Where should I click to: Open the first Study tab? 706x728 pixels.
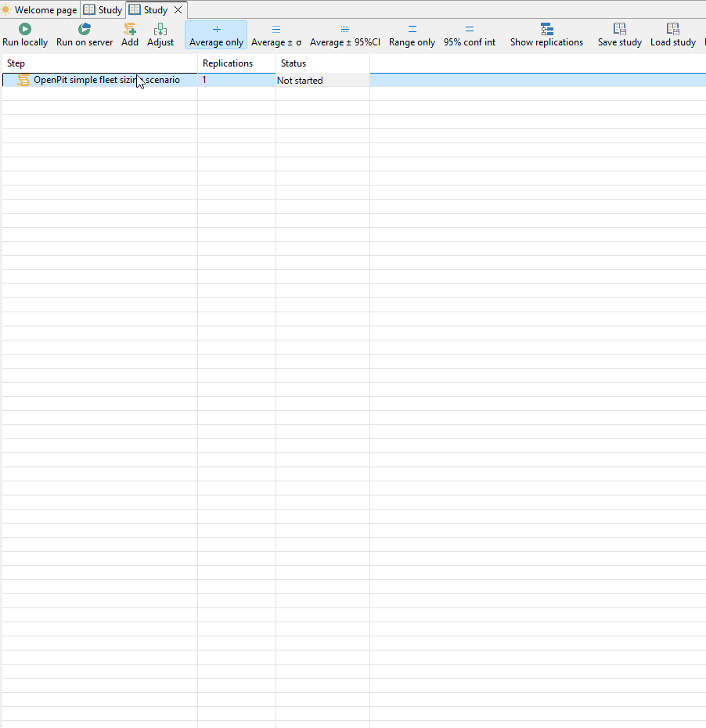pos(103,9)
